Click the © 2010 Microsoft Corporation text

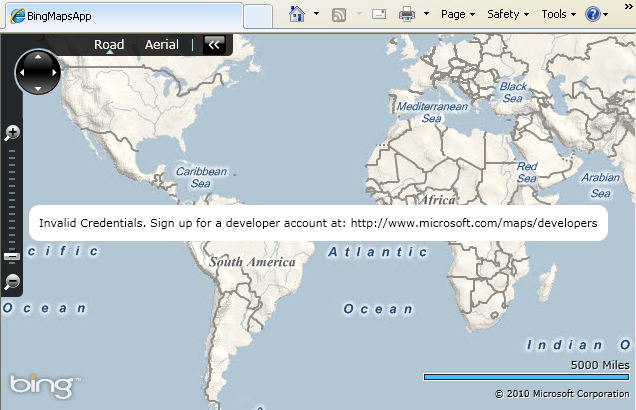tap(562, 394)
